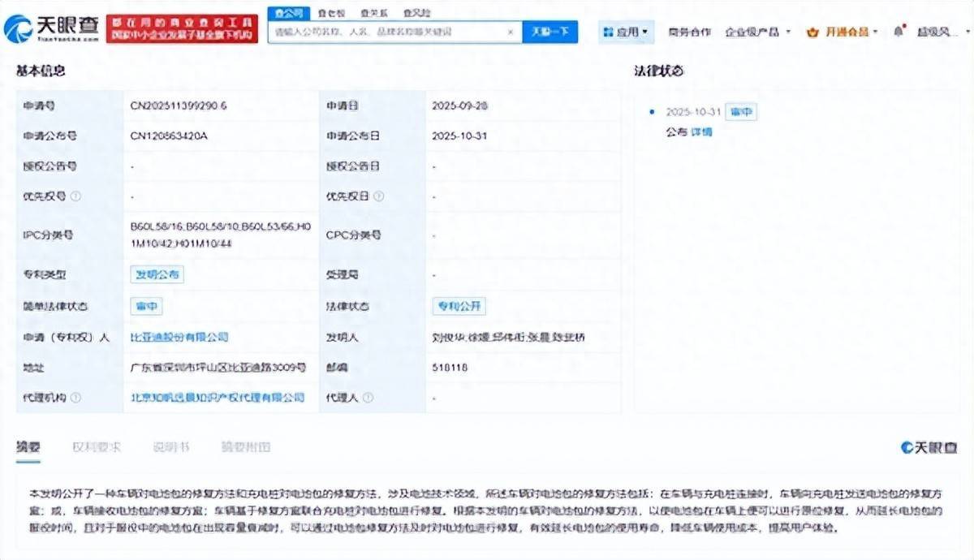Viewport: 974px width, 560px height.
Task: Open the 详情 link under legal status
Action: 701,131
